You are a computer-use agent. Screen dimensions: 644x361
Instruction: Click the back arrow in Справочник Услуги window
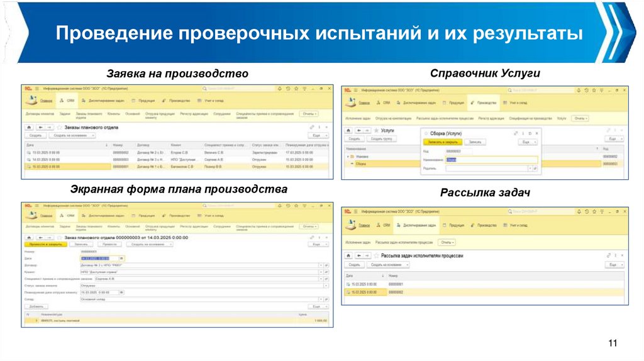pyautogui.click(x=359, y=131)
